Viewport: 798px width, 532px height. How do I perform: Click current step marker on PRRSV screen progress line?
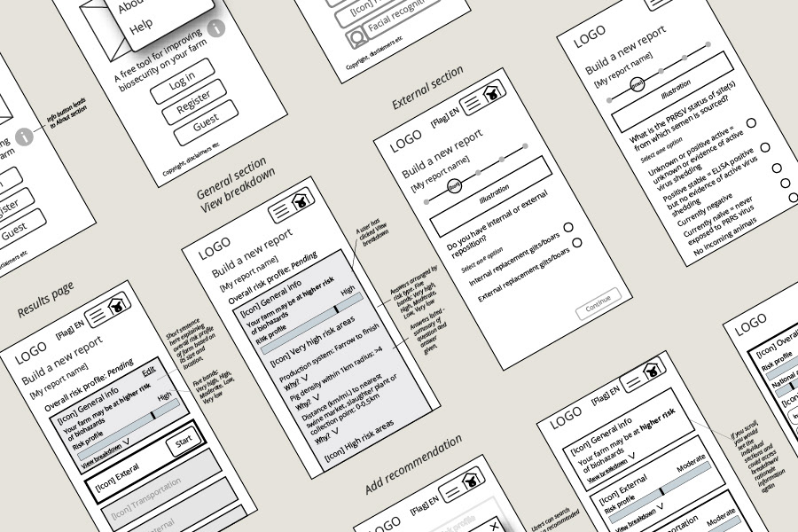pyautogui.click(x=638, y=84)
